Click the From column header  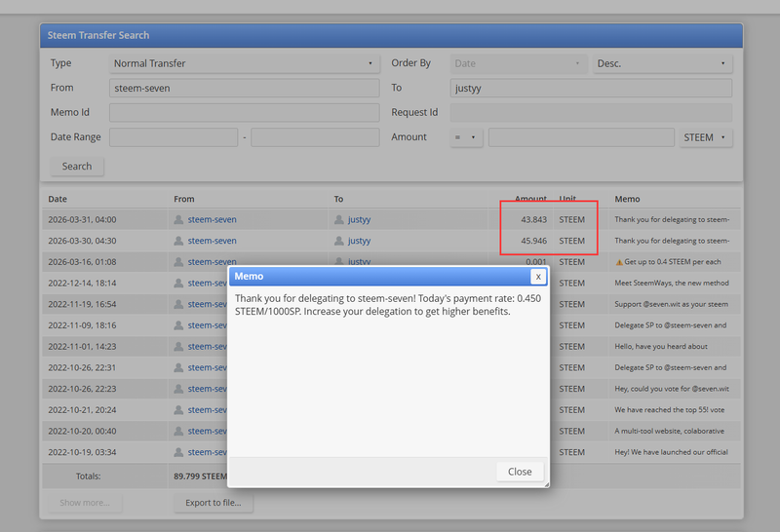pos(183,199)
